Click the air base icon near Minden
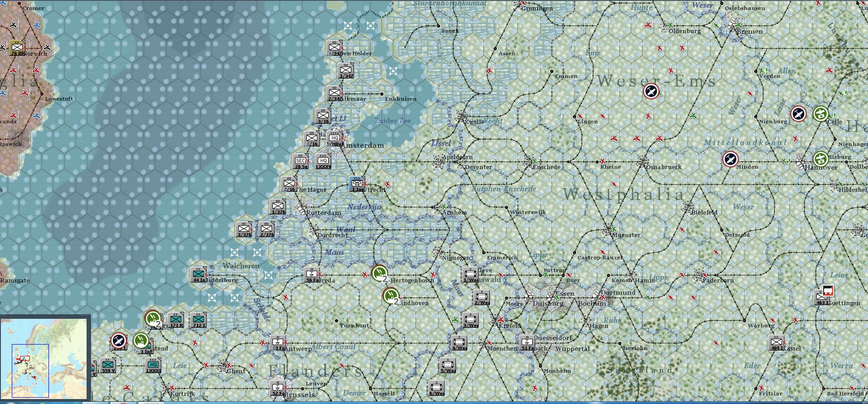Viewport: 868px width, 404px height. coord(730,159)
